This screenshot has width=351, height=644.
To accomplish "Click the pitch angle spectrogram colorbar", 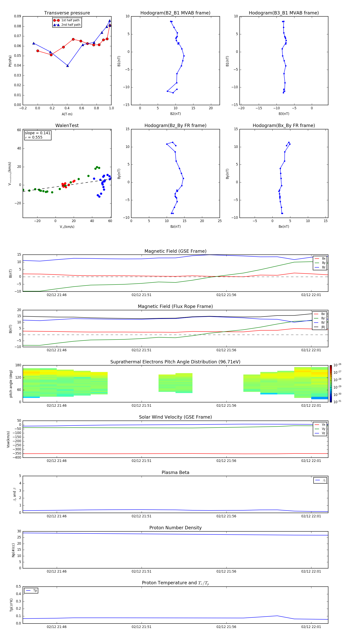I will click(331, 384).
